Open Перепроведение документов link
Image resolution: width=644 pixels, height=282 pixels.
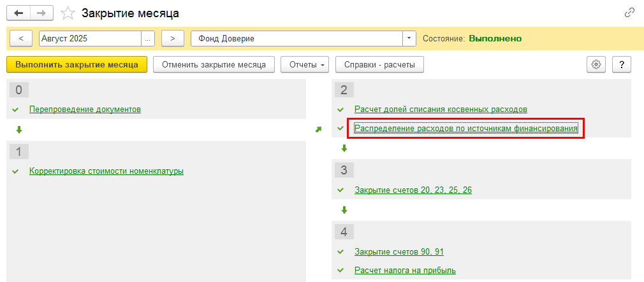coord(85,109)
